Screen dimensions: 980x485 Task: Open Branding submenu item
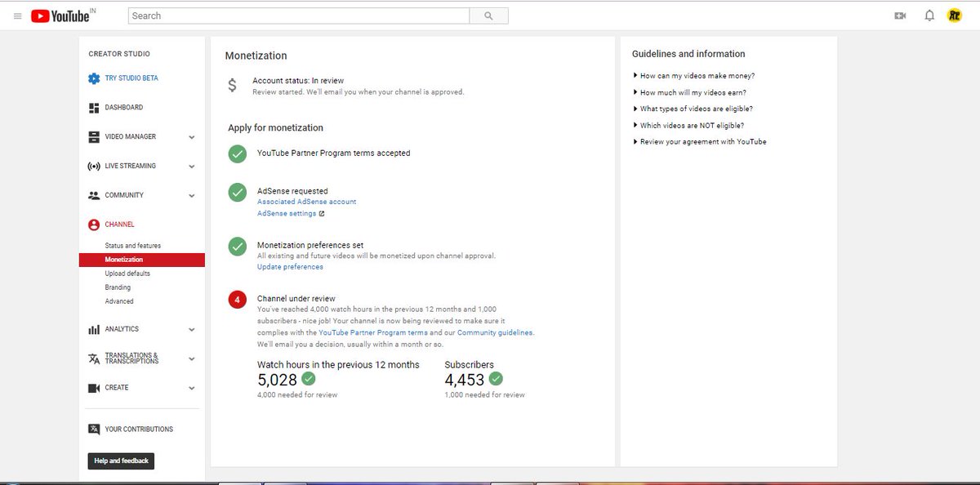coord(118,287)
